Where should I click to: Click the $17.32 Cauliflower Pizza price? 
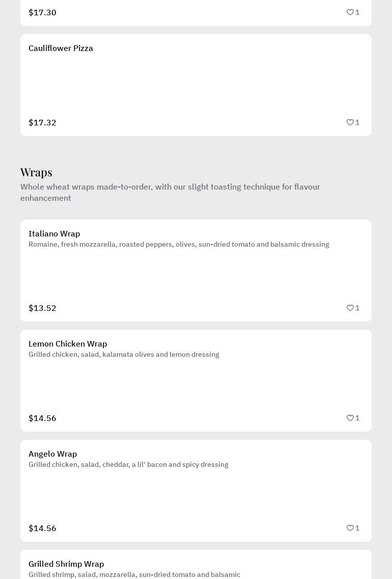[x=42, y=123]
